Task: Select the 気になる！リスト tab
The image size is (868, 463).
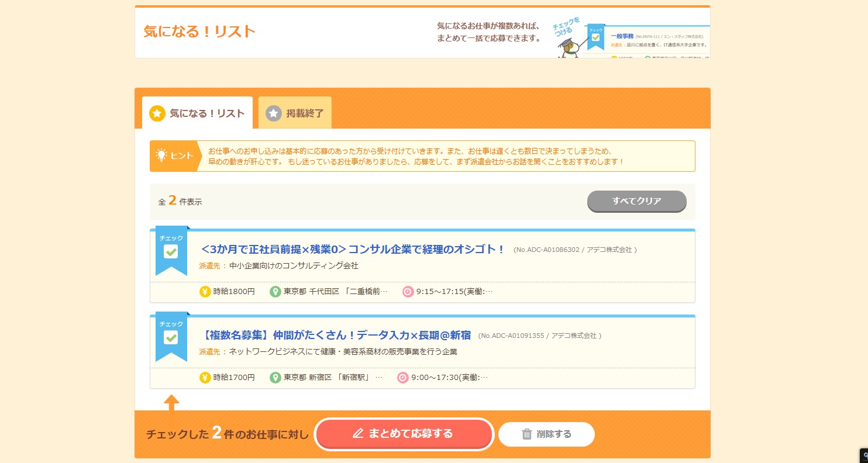Action: tap(197, 112)
